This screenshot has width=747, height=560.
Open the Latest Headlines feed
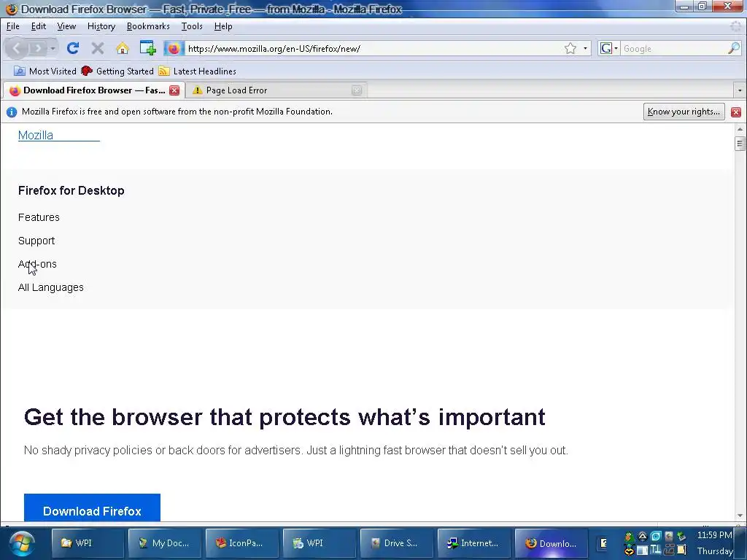coord(197,71)
